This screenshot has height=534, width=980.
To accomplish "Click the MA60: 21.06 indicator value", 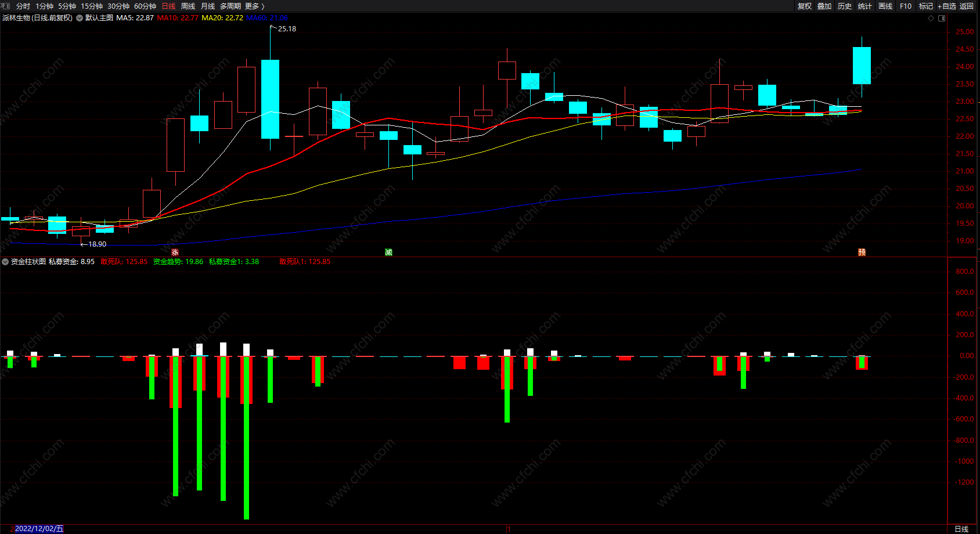I will click(x=267, y=18).
